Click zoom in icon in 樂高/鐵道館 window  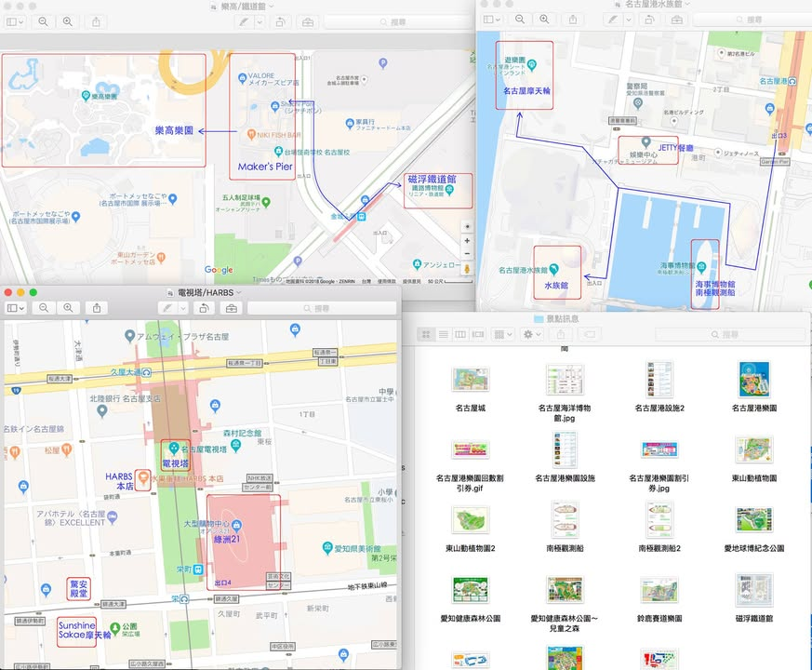tap(67, 20)
